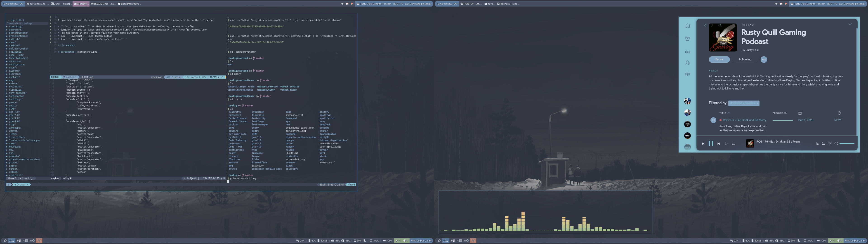Open RQG 179 - Eat, Drink and Be Merry episode title
Screen dimensions: 868x244
pyautogui.click(x=744, y=120)
